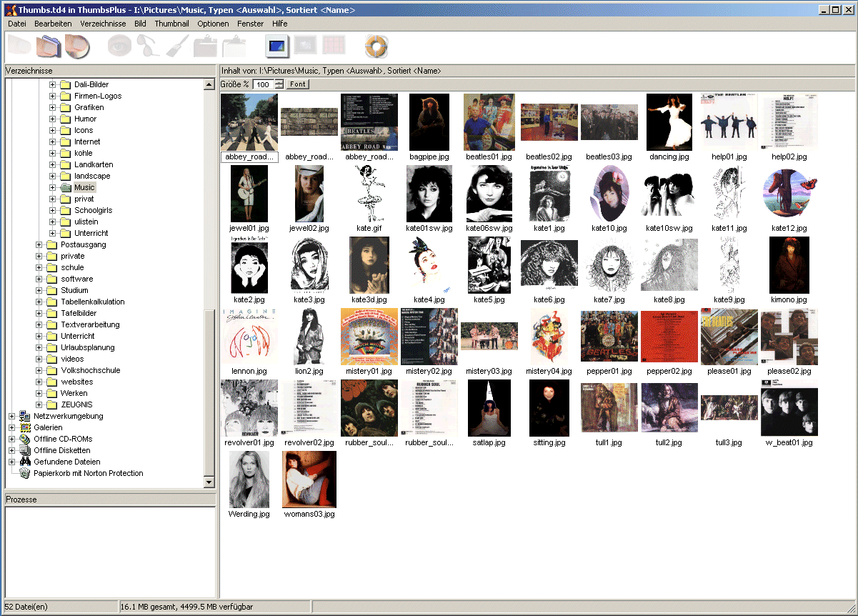858x616 pixels.
Task: Open the Optionen menu
Action: tap(213, 24)
